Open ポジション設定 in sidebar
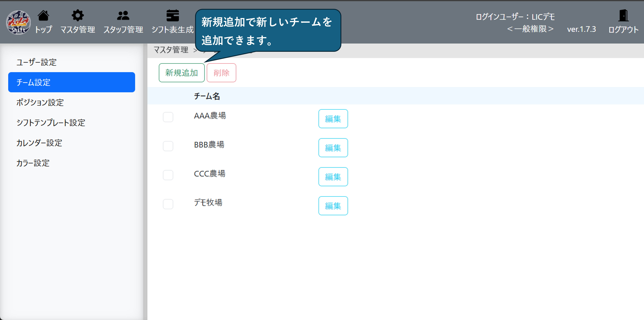 pyautogui.click(x=40, y=102)
